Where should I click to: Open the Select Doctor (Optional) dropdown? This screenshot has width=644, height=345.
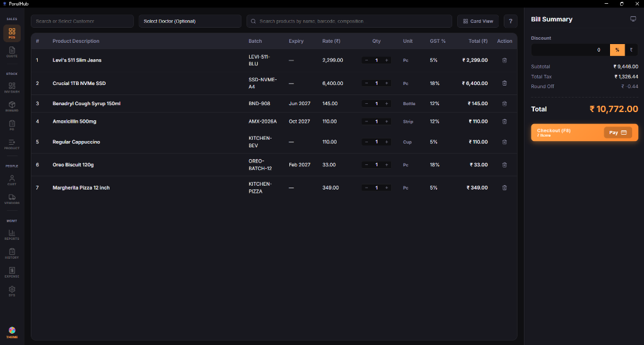[190, 21]
